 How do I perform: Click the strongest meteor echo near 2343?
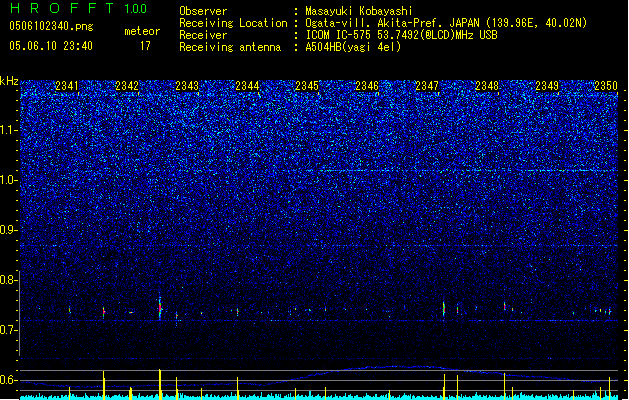coord(160,308)
